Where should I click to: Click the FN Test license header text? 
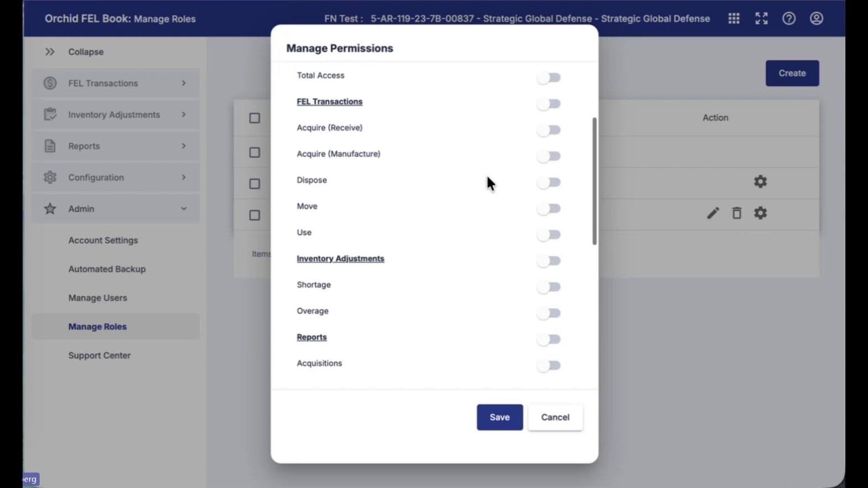click(x=517, y=18)
